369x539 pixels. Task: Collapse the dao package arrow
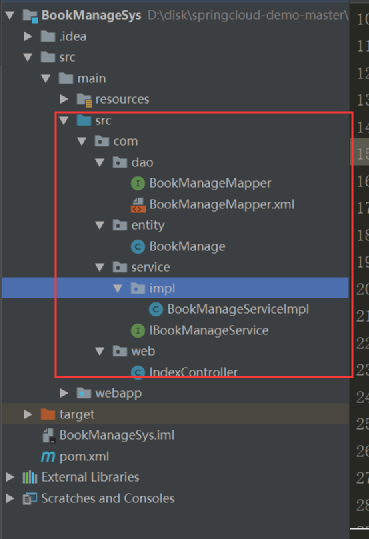pyautogui.click(x=99, y=162)
